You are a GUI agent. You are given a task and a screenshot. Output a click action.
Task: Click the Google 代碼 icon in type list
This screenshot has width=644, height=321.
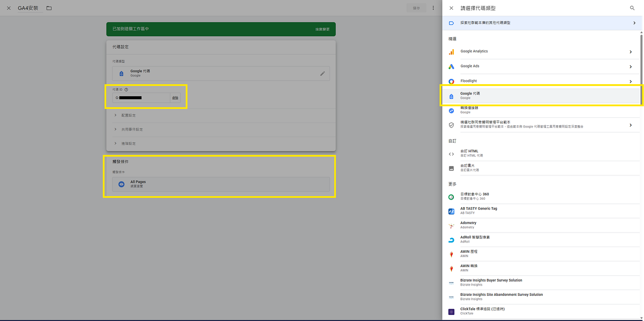pyautogui.click(x=451, y=96)
